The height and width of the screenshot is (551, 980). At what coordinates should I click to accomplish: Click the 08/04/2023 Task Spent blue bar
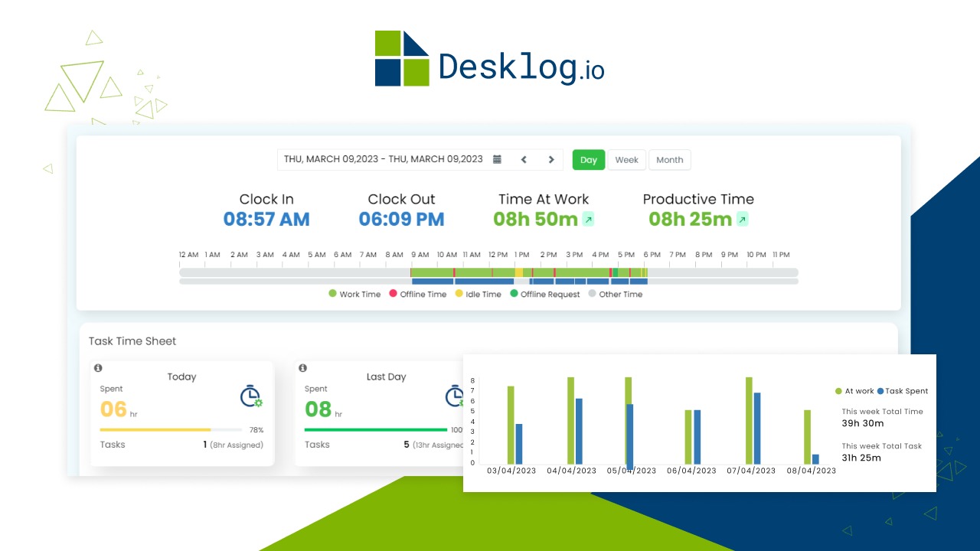click(x=815, y=459)
